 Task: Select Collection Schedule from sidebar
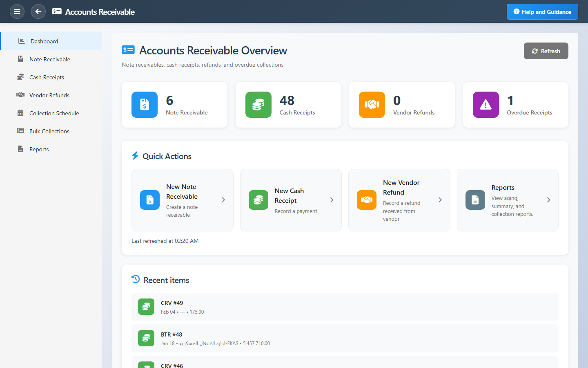pyautogui.click(x=54, y=113)
